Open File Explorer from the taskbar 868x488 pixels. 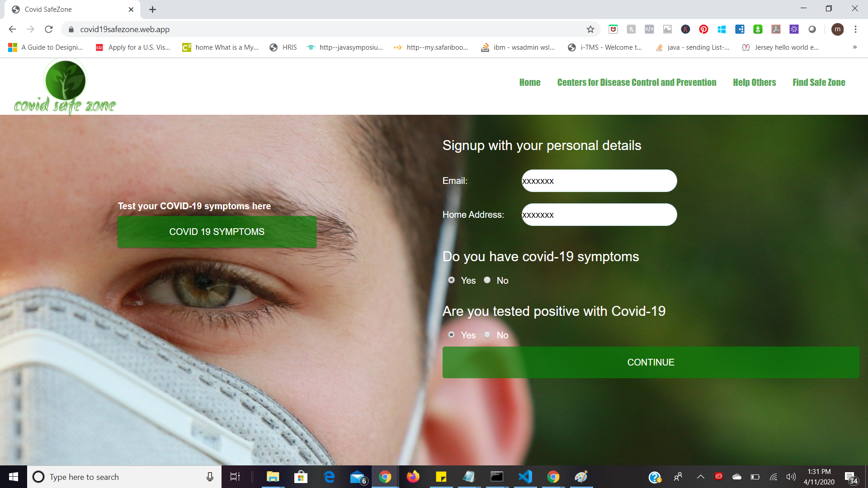coord(273,477)
